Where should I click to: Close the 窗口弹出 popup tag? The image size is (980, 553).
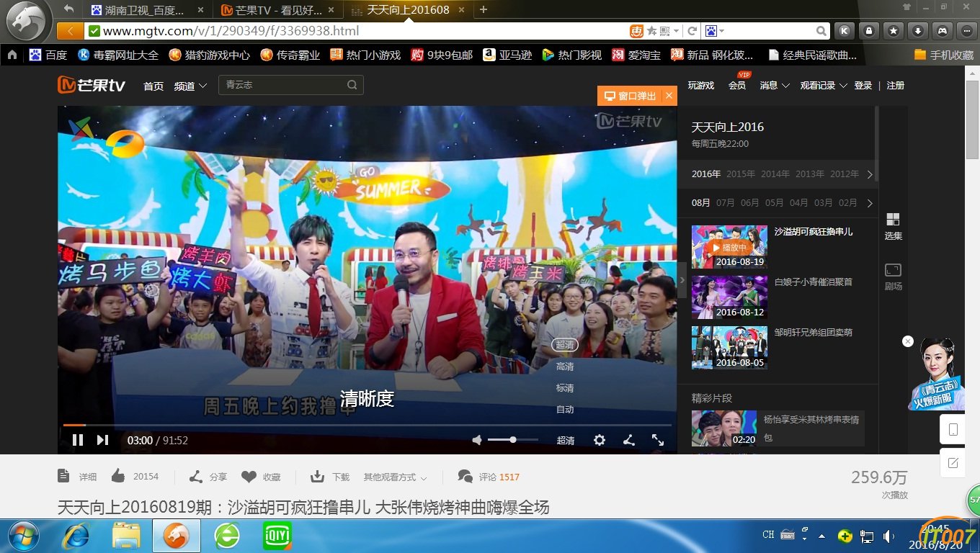coord(669,96)
